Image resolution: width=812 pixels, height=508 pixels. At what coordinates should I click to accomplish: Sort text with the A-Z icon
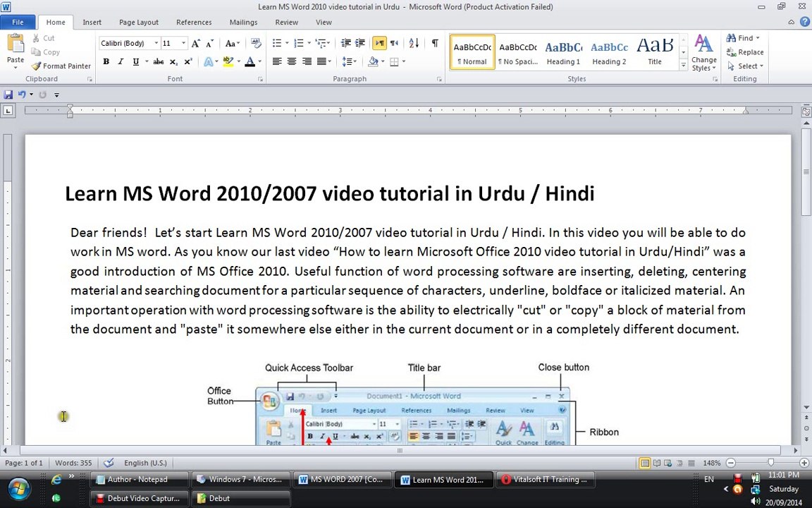click(x=414, y=43)
